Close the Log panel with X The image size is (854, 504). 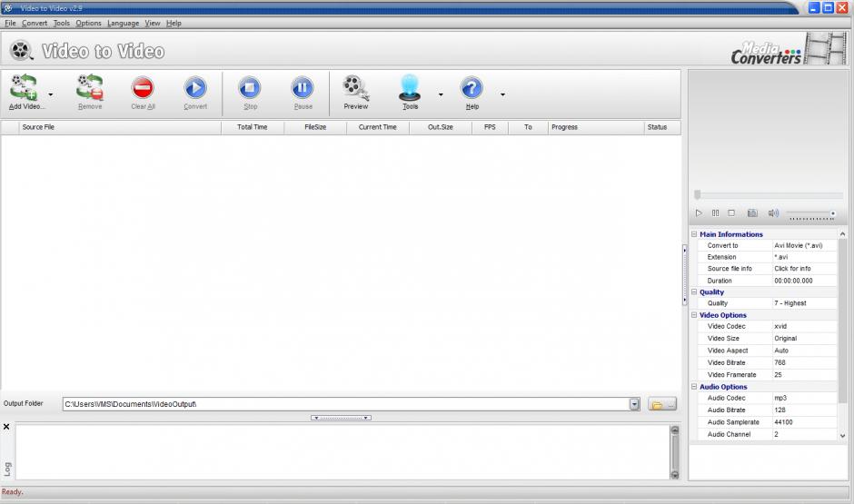tap(6, 427)
